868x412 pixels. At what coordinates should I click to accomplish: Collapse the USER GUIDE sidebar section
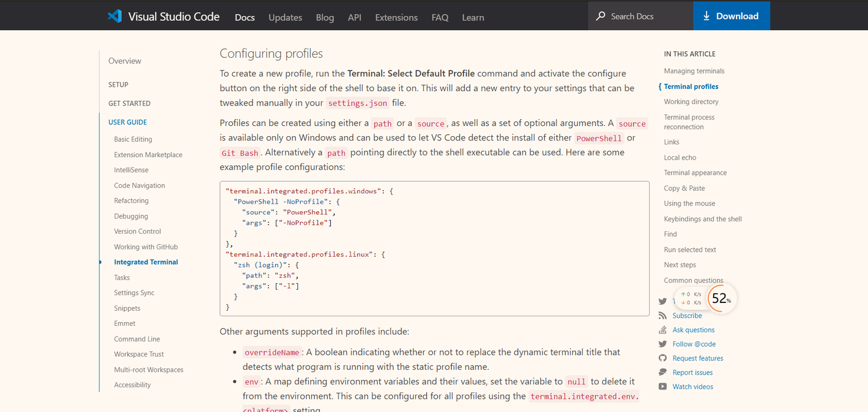coord(127,121)
